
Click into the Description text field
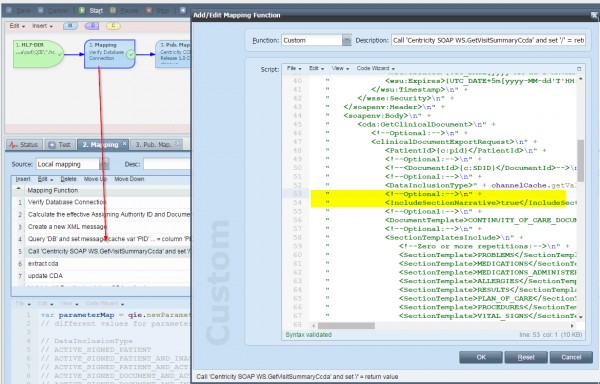tap(488, 40)
